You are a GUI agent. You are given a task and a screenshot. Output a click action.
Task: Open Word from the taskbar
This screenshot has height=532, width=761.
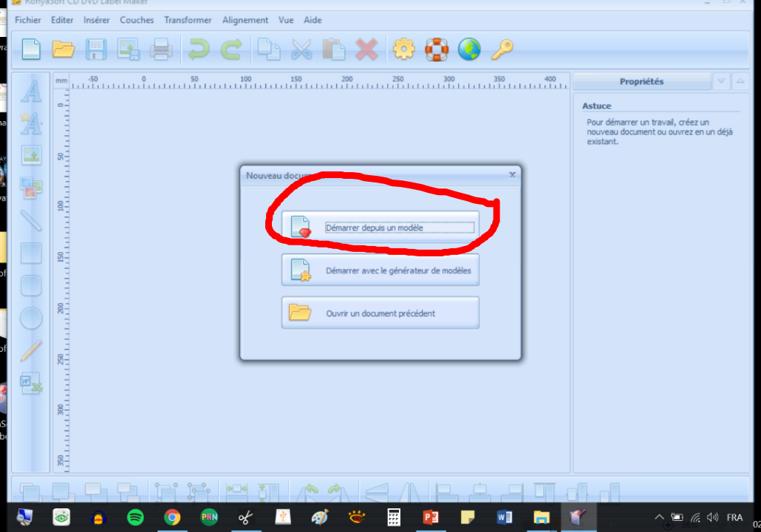[x=505, y=517]
